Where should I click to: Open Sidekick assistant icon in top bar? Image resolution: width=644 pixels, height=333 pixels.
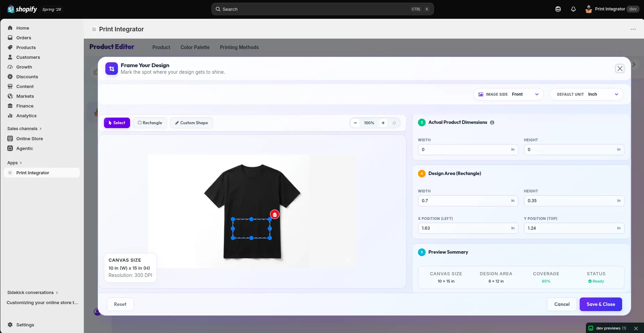click(x=558, y=9)
